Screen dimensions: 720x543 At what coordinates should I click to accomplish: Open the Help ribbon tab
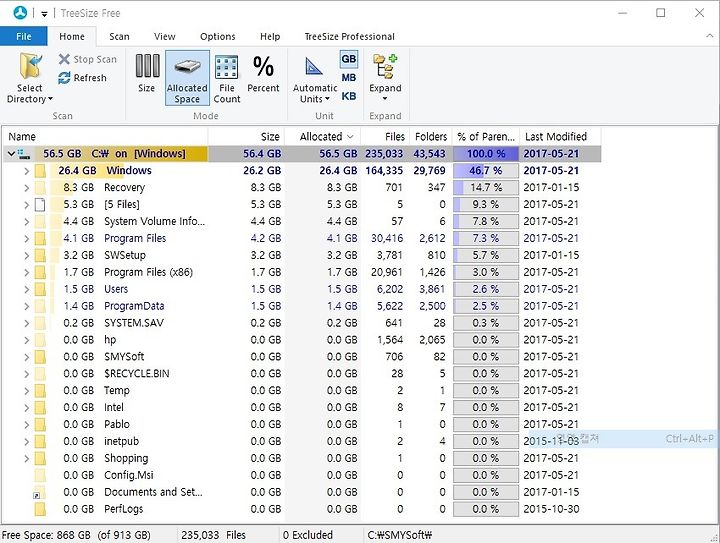[270, 36]
